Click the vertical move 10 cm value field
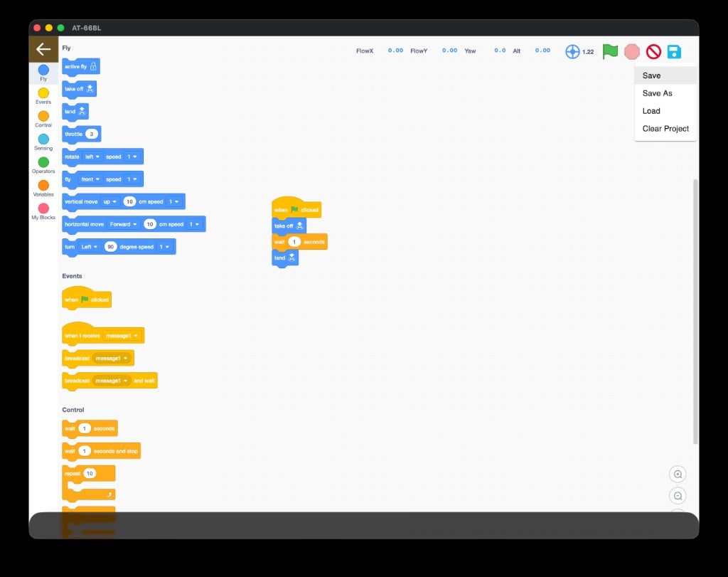This screenshot has height=577, width=728. [x=129, y=201]
